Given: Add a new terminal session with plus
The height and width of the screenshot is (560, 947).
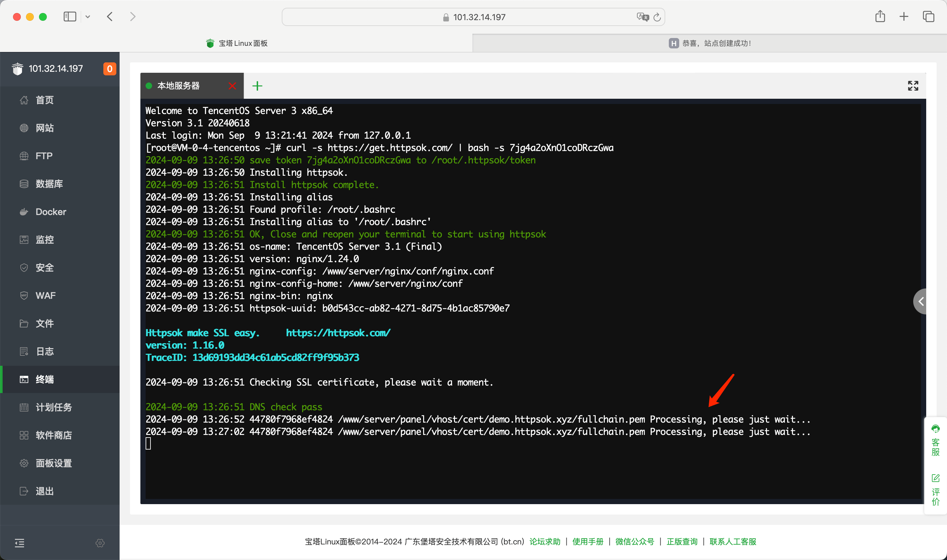Looking at the screenshot, I should point(257,86).
